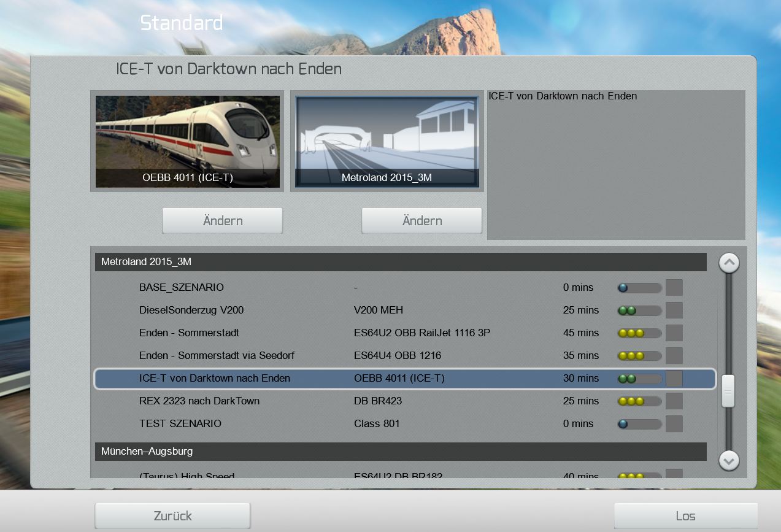Click completion box for REX 2323 nach DarkTown
The image size is (781, 532).
674,401
